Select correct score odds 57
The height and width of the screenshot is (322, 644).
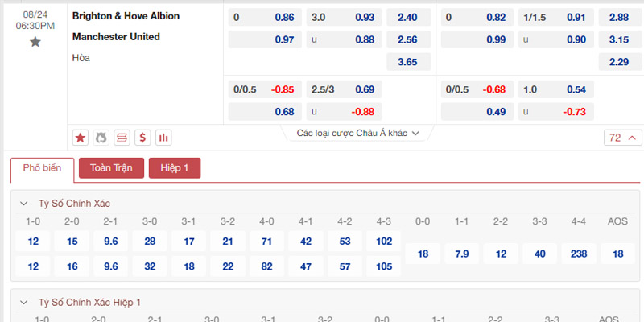point(345,266)
